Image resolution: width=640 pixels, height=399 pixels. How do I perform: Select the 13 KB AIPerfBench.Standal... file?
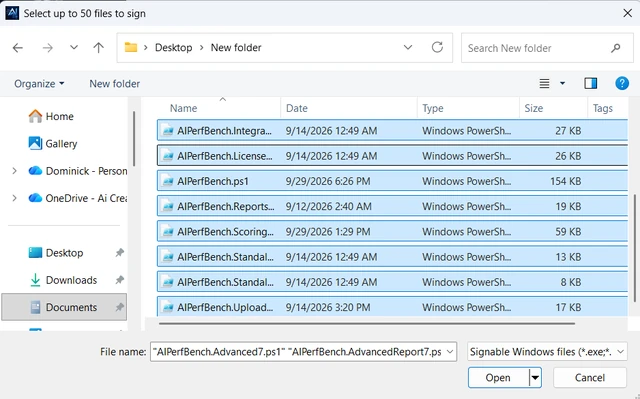click(x=392, y=257)
